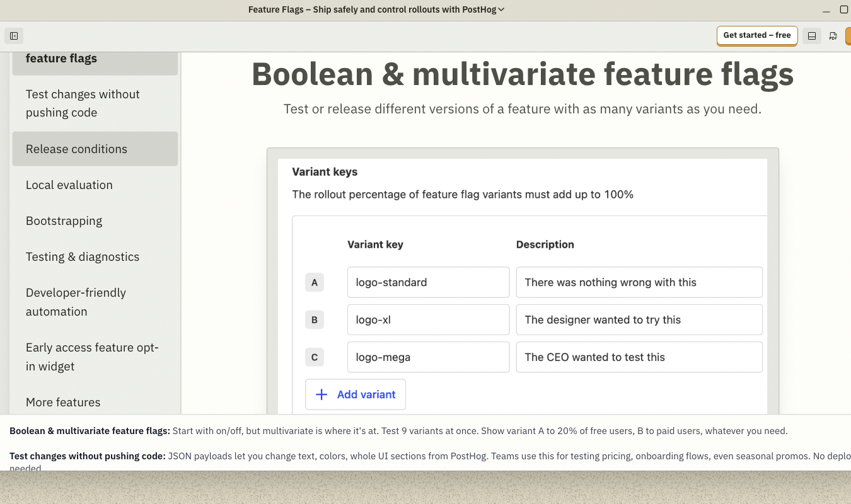The image size is (851, 504).
Task: Open the Local evaluation section
Action: [x=69, y=185]
